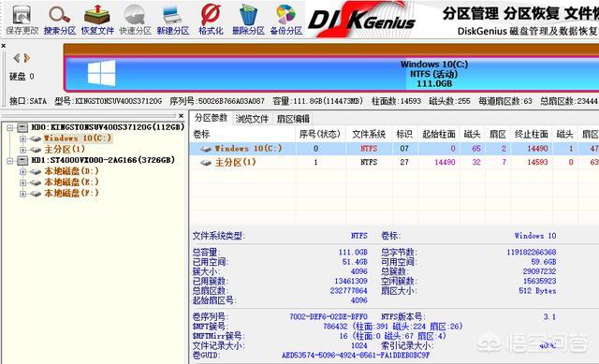Click the 保存更改 save changes icon

22,19
